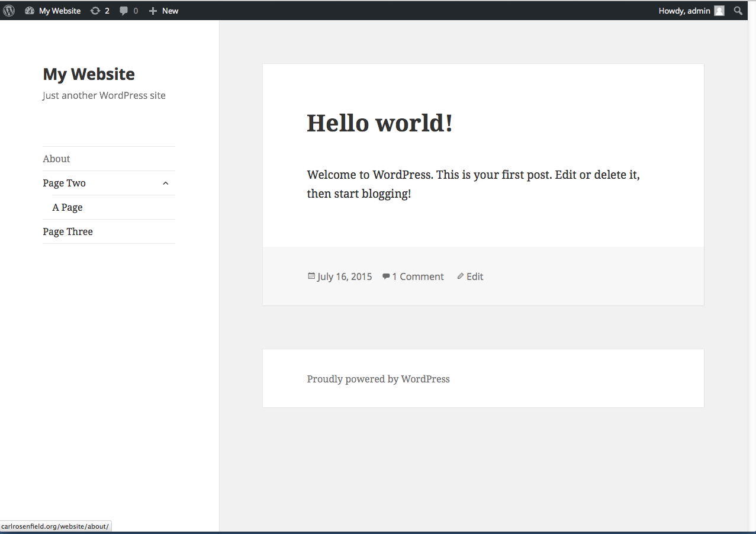Open Page Three from sidebar menu
756x534 pixels.
click(x=67, y=231)
